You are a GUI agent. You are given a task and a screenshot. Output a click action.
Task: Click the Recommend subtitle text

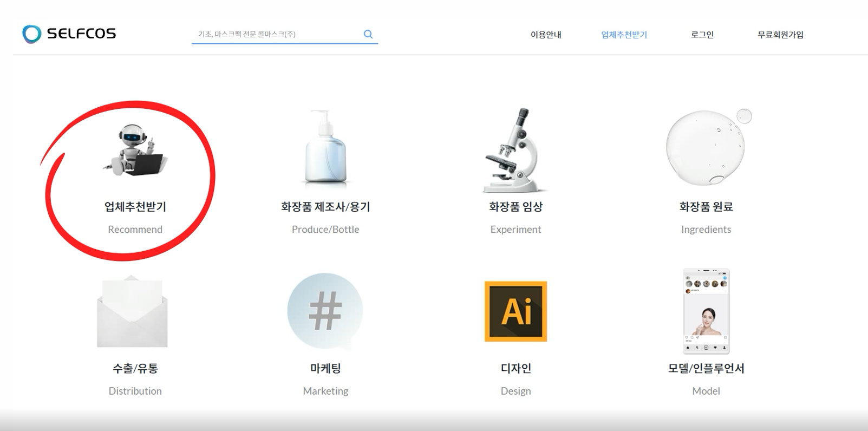pyautogui.click(x=135, y=229)
